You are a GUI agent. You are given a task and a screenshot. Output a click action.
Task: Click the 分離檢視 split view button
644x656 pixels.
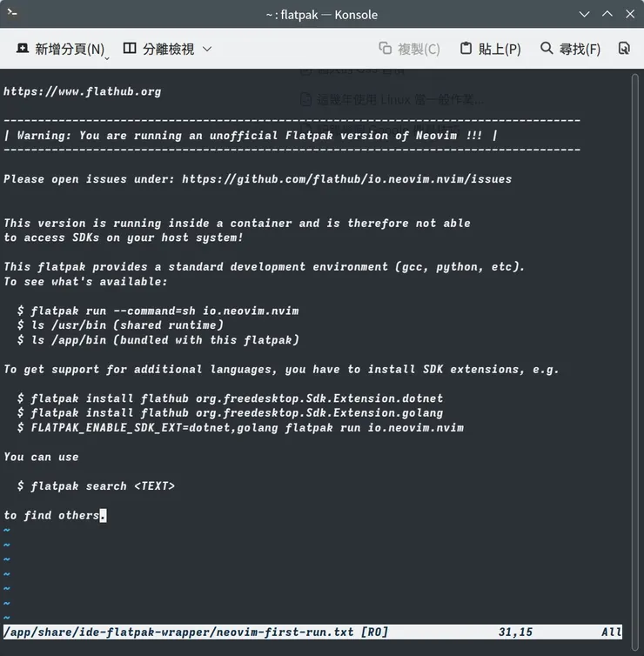[159, 49]
